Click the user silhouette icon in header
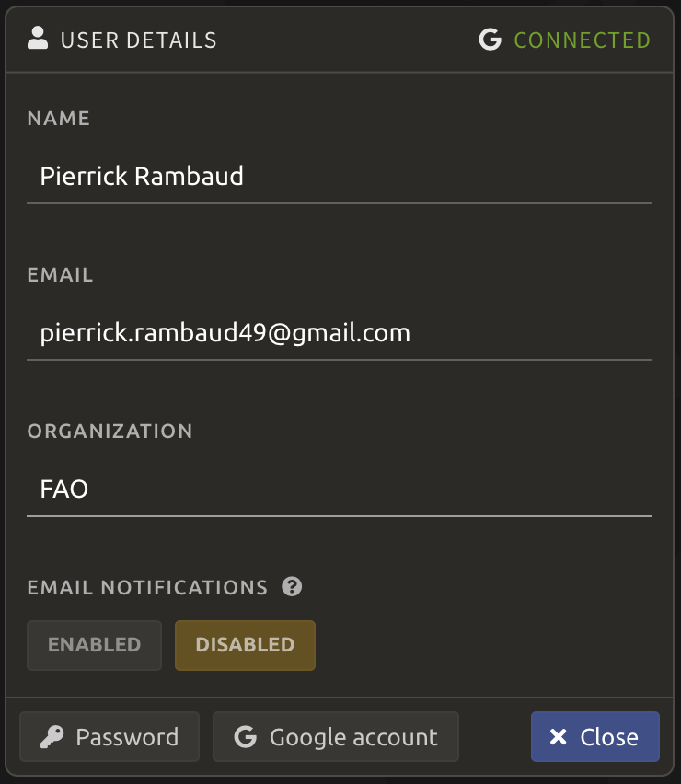681x784 pixels. pyautogui.click(x=38, y=39)
